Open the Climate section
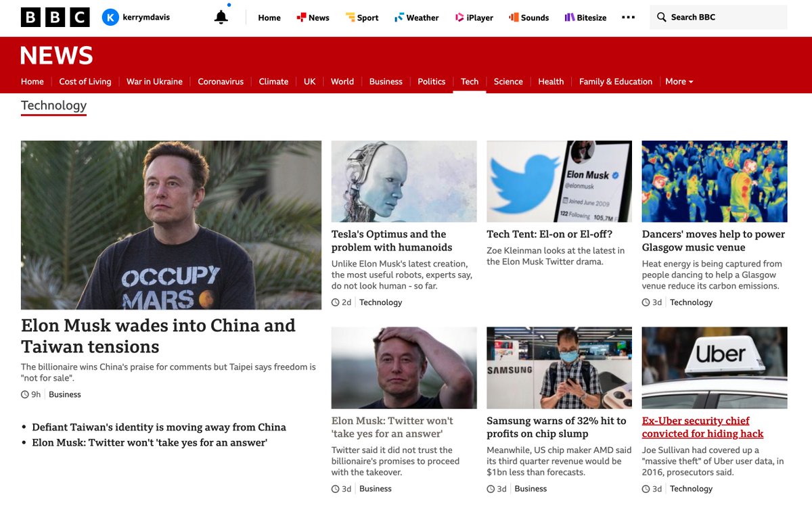Screen dimensions: 812x520 tap(273, 81)
